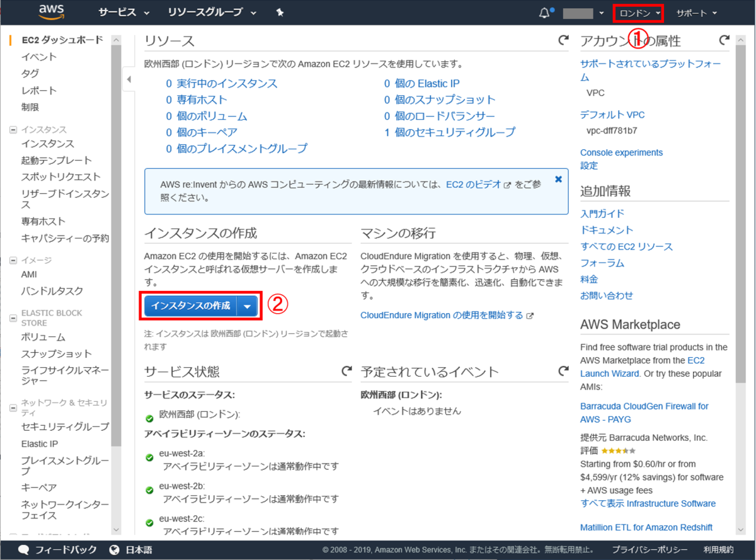
Task: Click 0 個のスナップショット link
Action: [x=440, y=100]
